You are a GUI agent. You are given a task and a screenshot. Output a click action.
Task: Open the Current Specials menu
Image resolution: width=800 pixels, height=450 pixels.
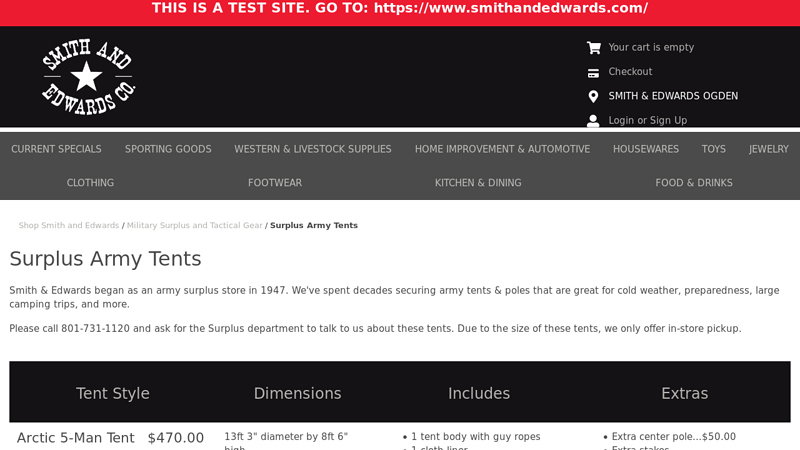pyautogui.click(x=56, y=149)
